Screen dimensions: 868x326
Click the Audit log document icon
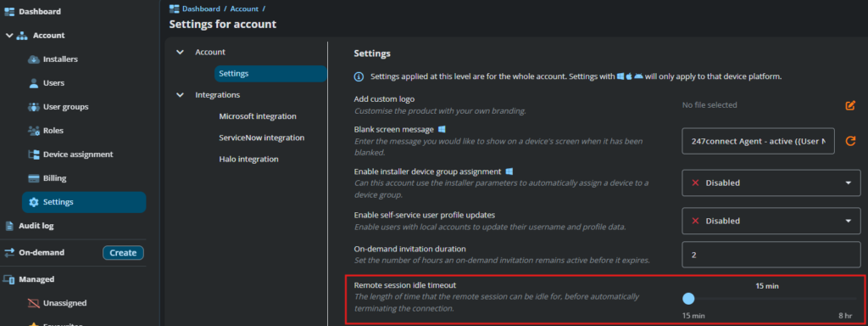(9, 226)
